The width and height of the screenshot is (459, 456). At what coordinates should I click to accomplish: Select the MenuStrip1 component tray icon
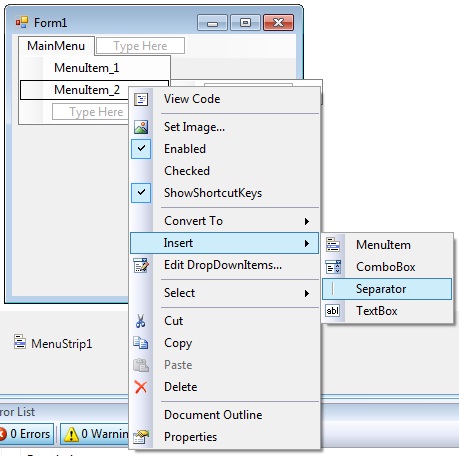[20, 342]
